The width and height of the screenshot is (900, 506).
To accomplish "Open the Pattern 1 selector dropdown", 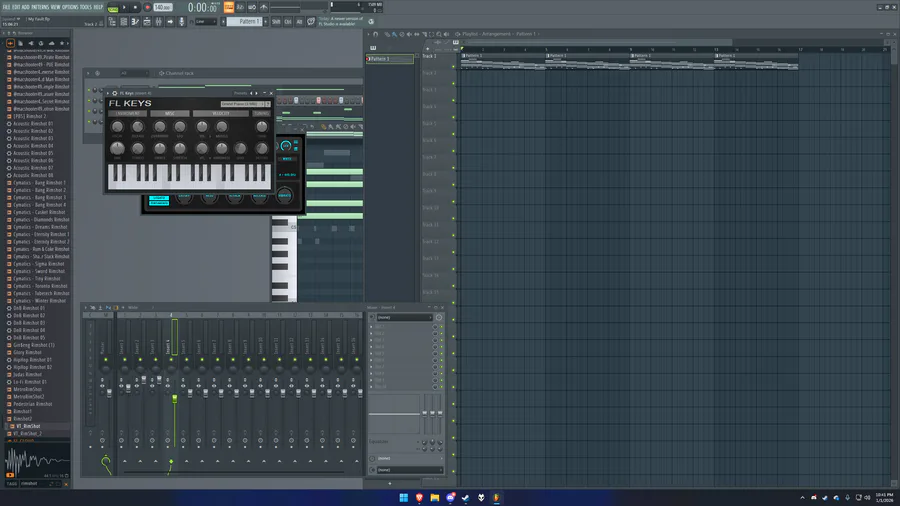I will point(247,22).
